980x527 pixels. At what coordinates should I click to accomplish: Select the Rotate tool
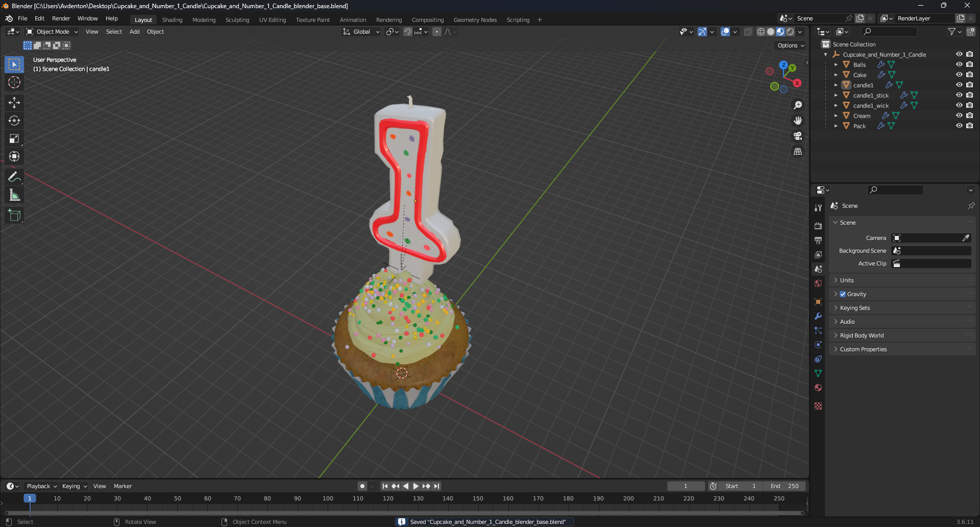click(x=14, y=121)
